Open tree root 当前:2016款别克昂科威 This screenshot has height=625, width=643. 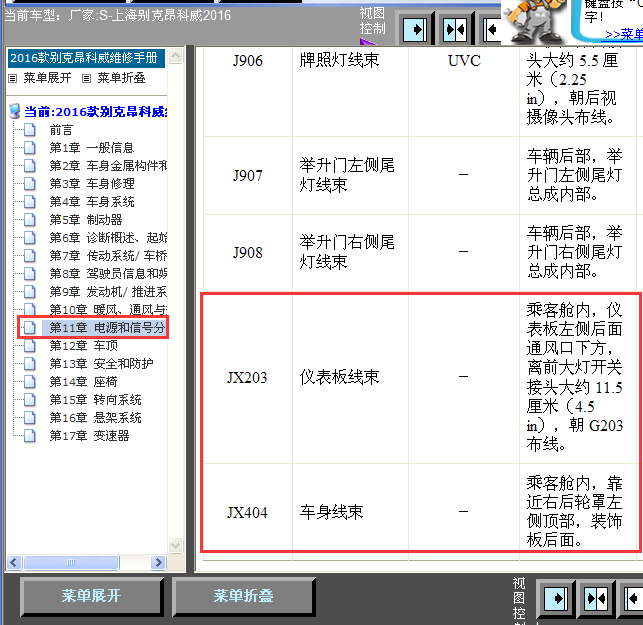tap(95, 112)
